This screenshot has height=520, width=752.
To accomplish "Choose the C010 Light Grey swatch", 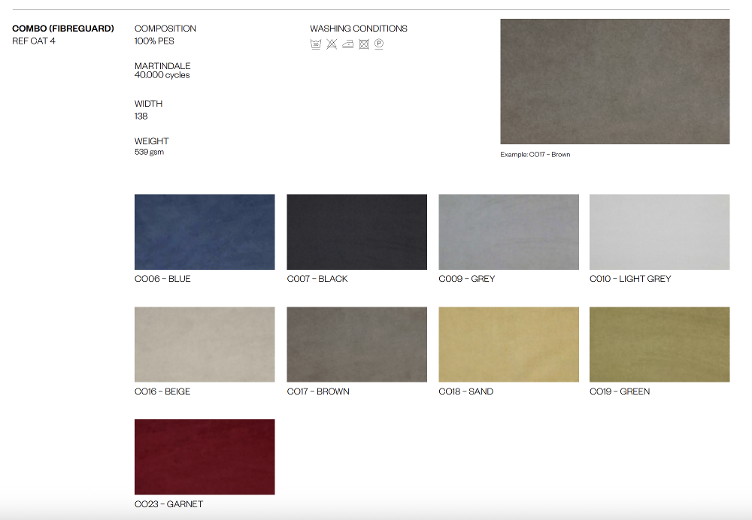I will point(659,232).
